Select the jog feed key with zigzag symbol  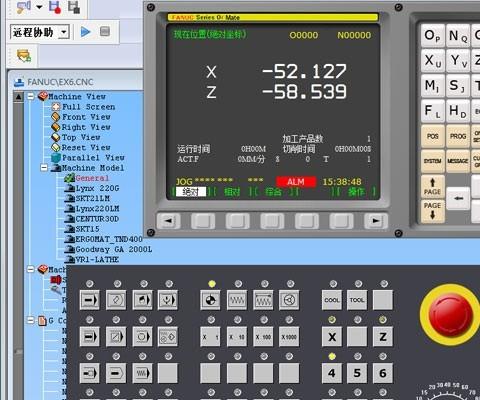(x=237, y=300)
